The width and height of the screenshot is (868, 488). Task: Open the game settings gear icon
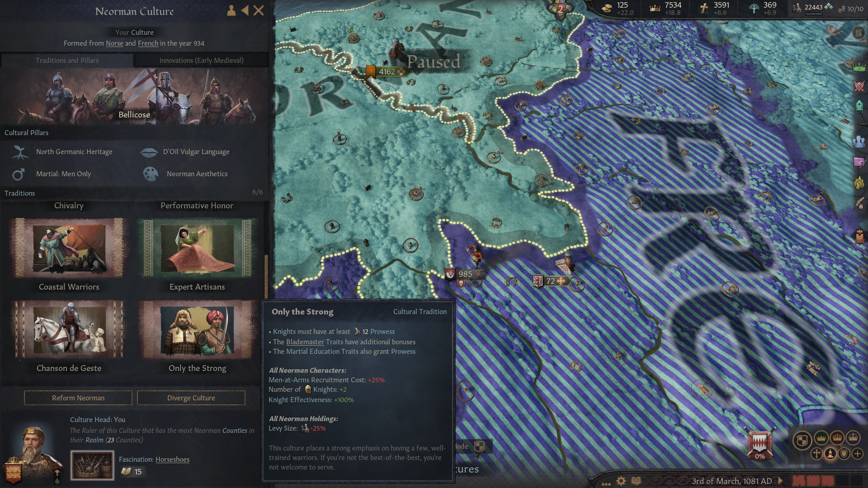[621, 481]
